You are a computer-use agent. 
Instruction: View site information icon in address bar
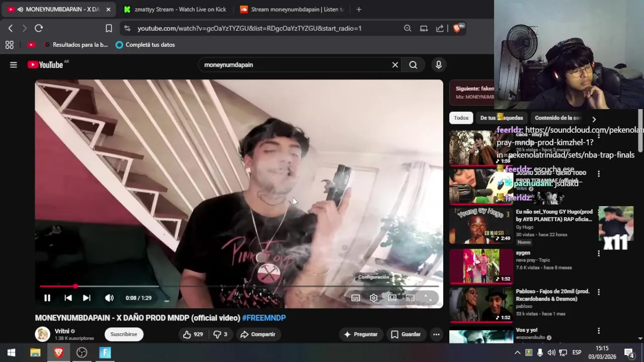127,29
